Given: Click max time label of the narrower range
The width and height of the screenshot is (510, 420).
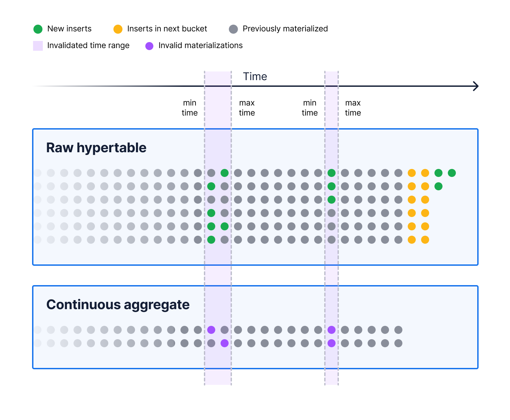Looking at the screenshot, I should [x=353, y=108].
